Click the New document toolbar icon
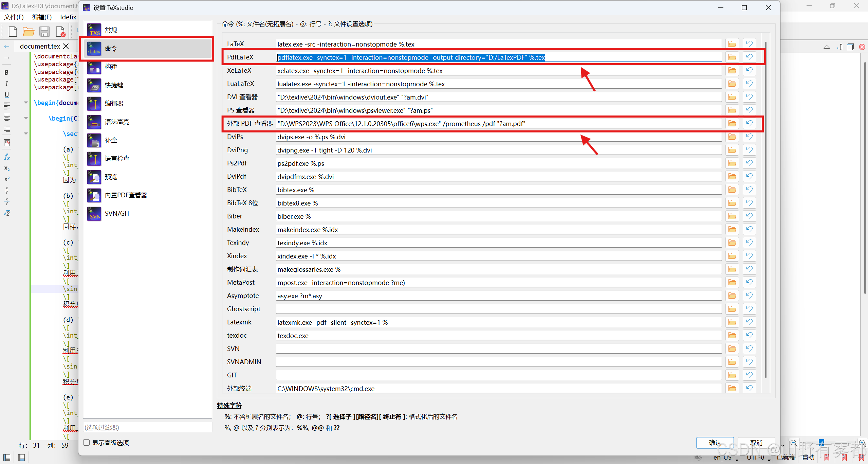The height and width of the screenshot is (464, 868). point(13,32)
